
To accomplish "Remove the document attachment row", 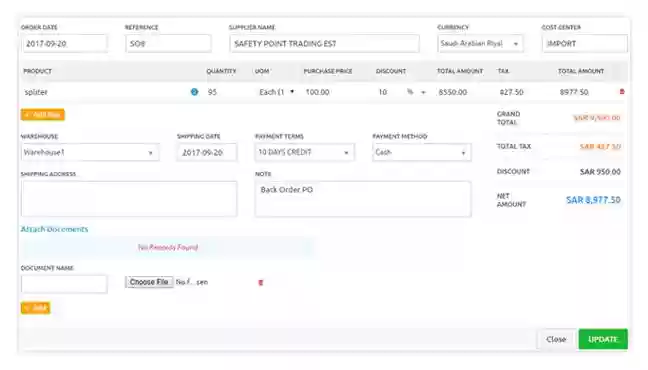I will (x=260, y=283).
